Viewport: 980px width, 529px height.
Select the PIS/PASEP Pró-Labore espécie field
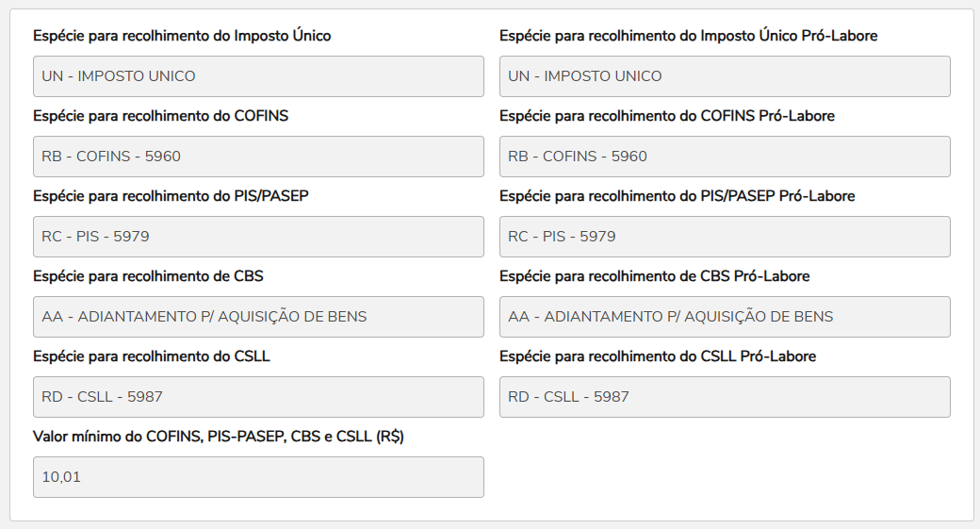pos(725,237)
